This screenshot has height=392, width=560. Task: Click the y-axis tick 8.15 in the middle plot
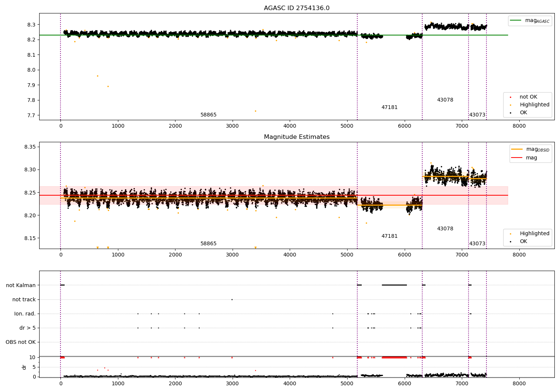30,238
